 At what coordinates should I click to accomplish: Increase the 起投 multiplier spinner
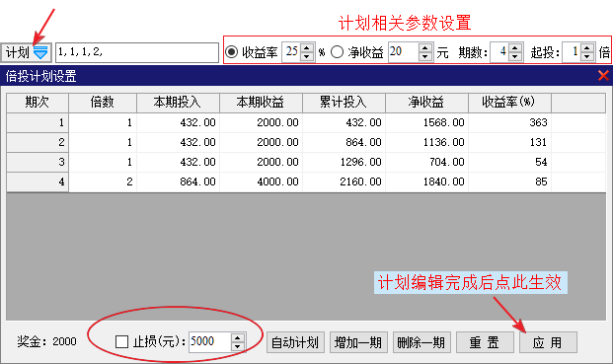click(587, 48)
